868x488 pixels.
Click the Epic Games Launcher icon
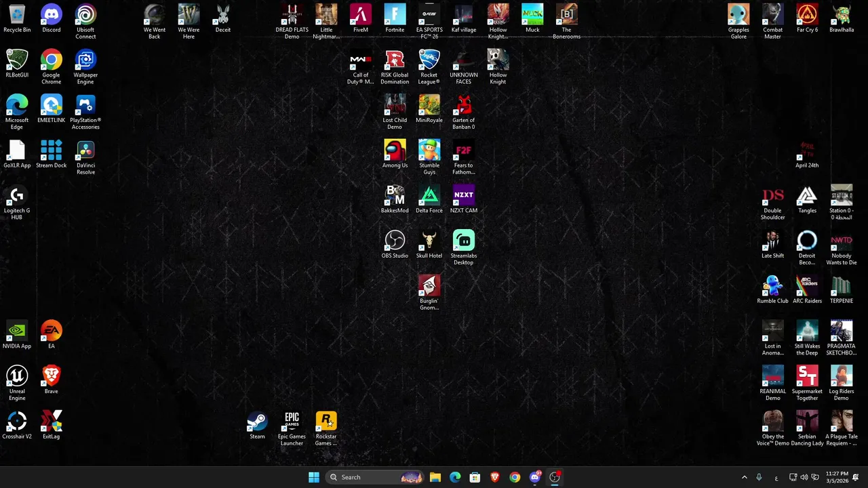point(292,429)
